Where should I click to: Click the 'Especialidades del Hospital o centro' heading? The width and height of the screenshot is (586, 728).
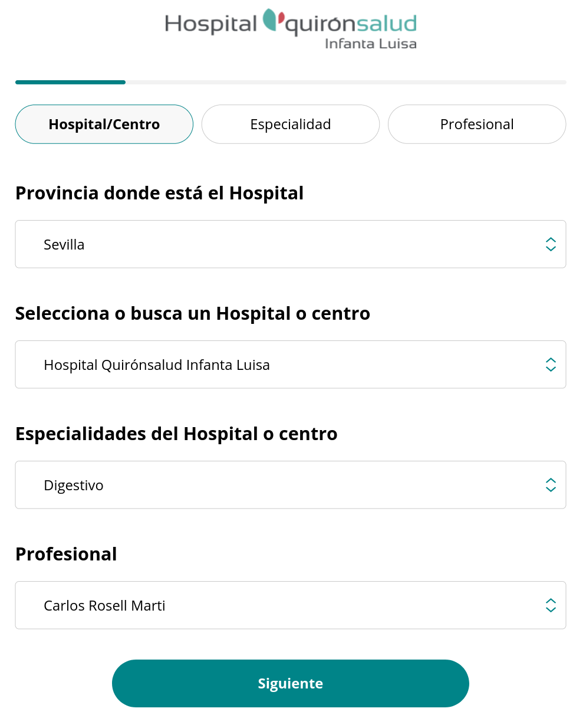point(176,434)
